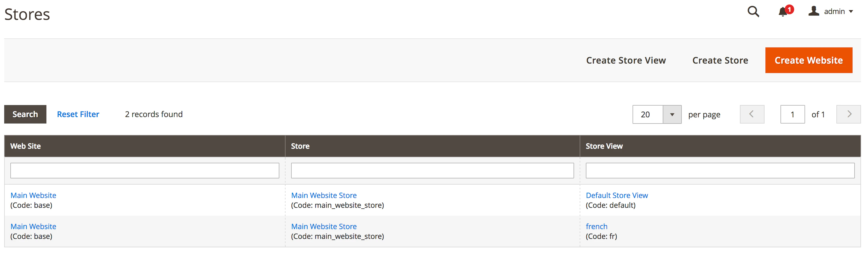This screenshot has width=868, height=256.
Task: Click the current page number box
Action: 792,114
